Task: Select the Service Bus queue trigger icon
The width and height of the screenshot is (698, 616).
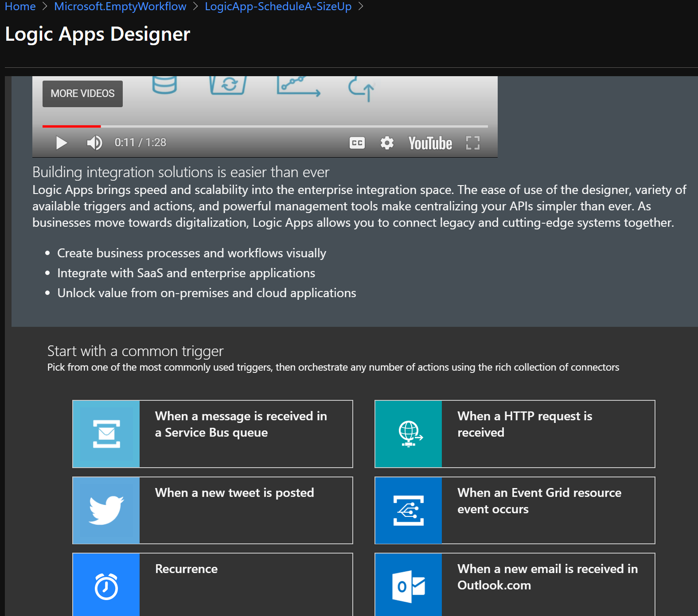Action: [x=106, y=434]
